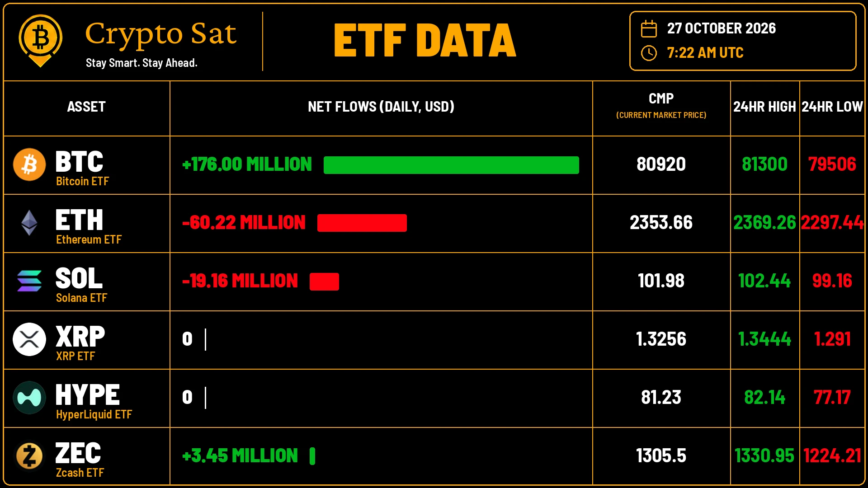
Task: Click the green BTC net flow bar
Action: (451, 165)
